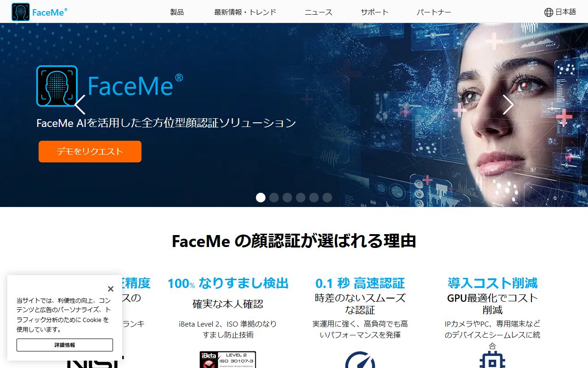Image resolution: width=588 pixels, height=368 pixels.
Task: Click the 詳細情報 cookie details button
Action: (x=65, y=345)
